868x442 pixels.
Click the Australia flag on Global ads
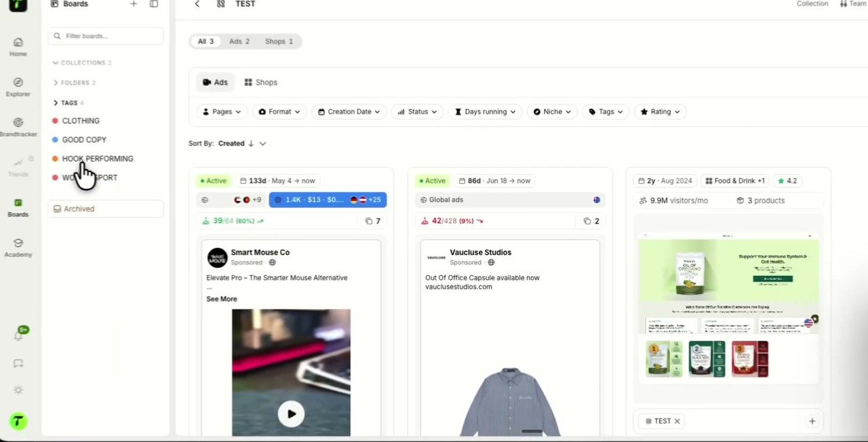pyautogui.click(x=597, y=200)
